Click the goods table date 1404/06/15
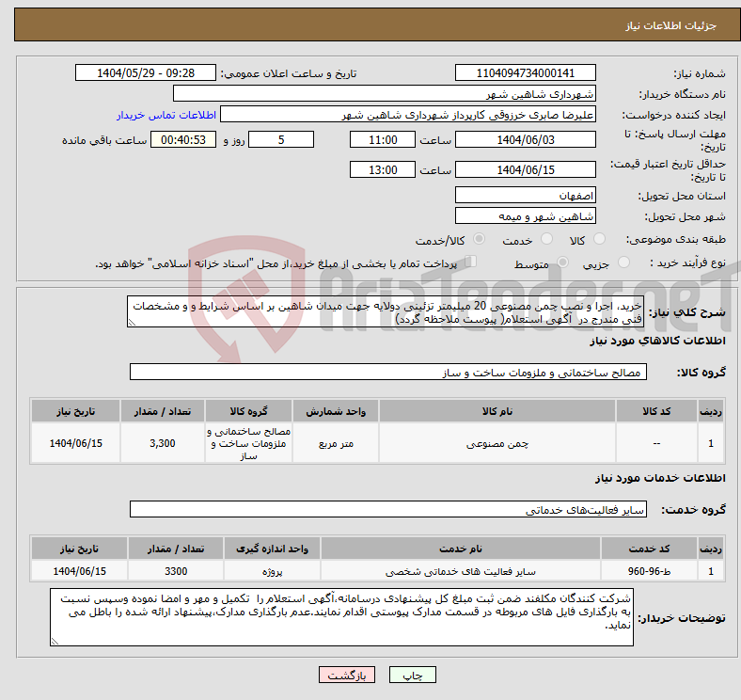Viewport: 741px width, 700px height. click(75, 443)
